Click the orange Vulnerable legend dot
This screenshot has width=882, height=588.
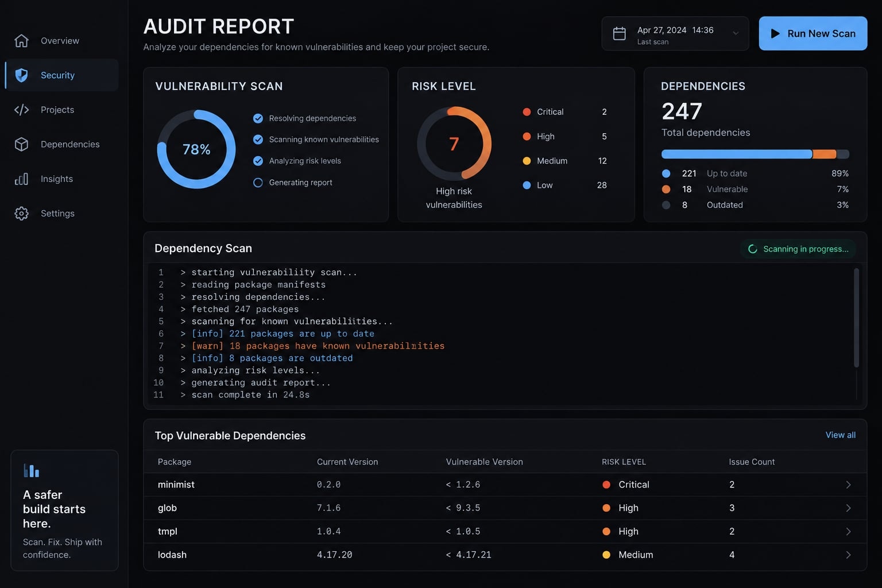click(666, 189)
